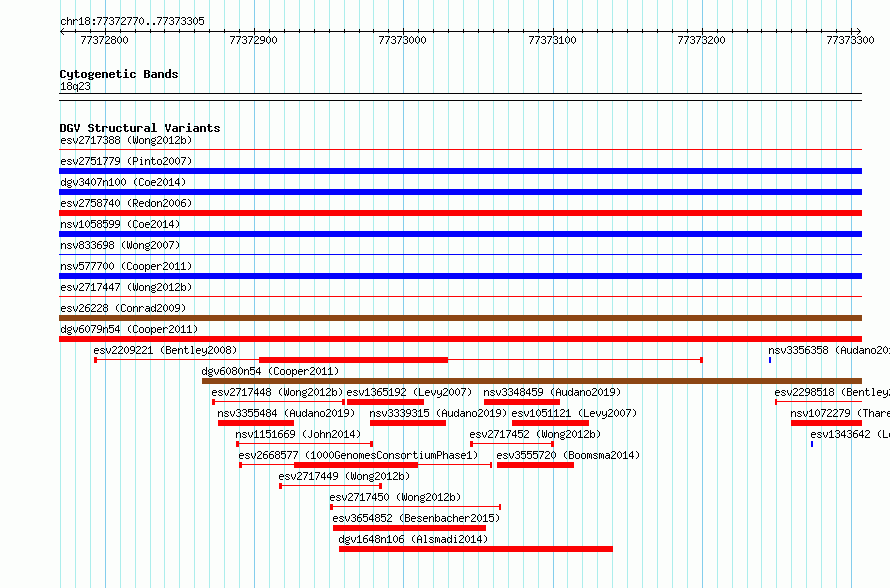The width and height of the screenshot is (890, 588).
Task: Click the esv2298518 variant label
Action: (x=832, y=392)
